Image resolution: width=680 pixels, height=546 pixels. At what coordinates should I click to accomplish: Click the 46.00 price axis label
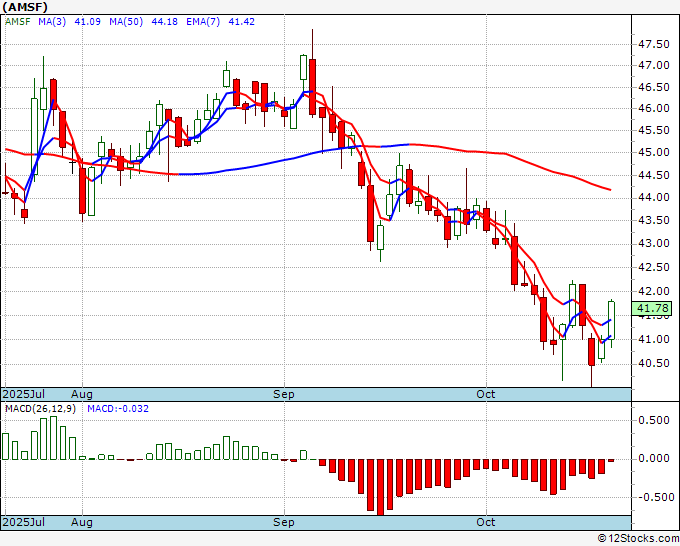click(654, 108)
